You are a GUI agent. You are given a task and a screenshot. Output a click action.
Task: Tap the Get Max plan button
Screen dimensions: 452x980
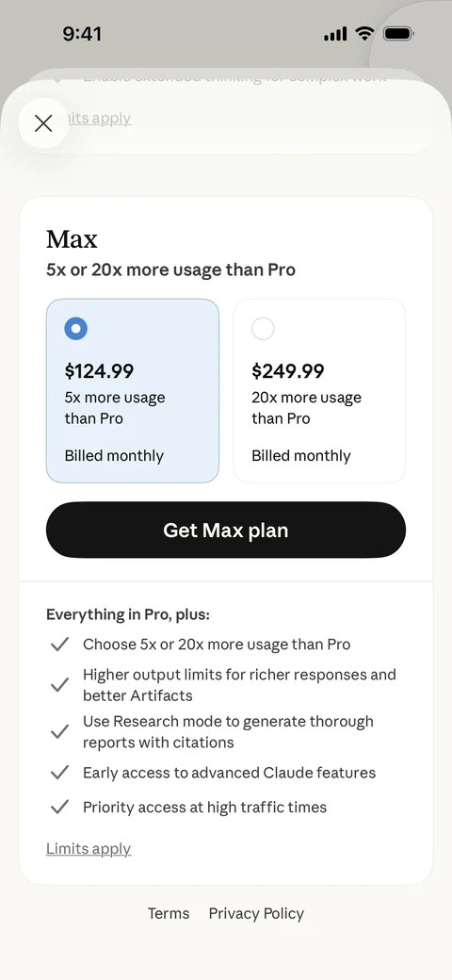(226, 530)
